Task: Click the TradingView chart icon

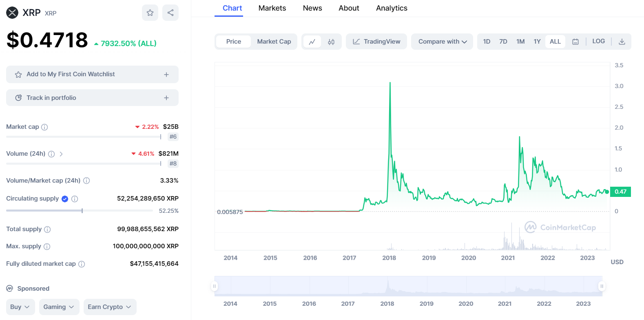Action: coord(356,42)
